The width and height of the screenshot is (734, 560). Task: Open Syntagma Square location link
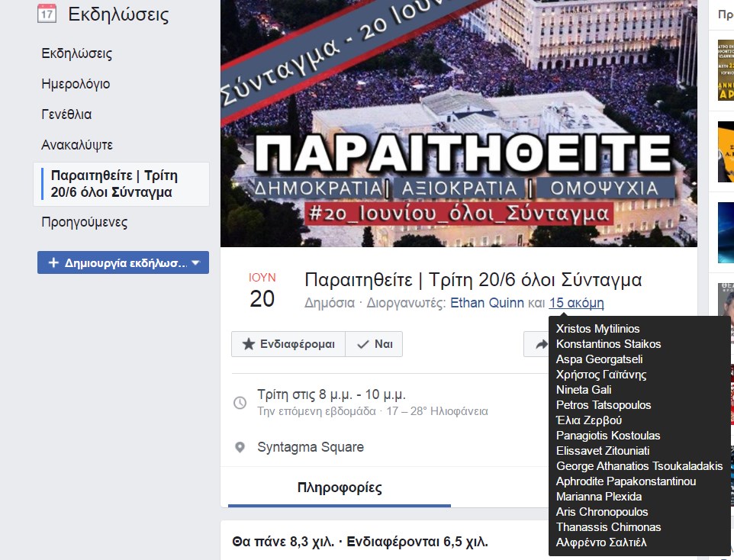(311, 447)
